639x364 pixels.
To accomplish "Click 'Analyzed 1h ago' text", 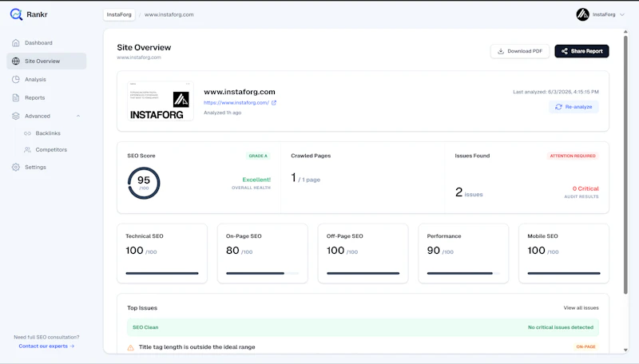I will pyautogui.click(x=223, y=113).
